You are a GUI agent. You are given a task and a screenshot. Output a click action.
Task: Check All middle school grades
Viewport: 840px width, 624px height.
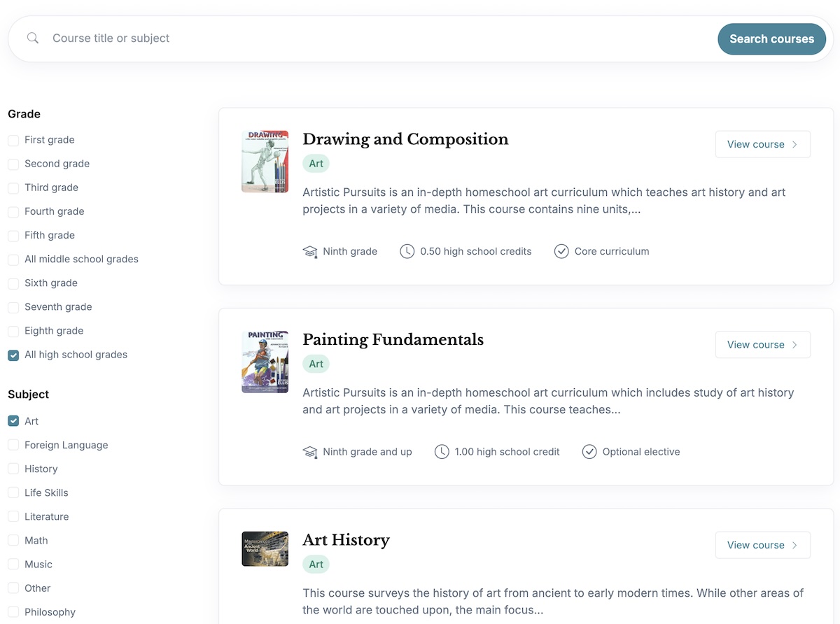pos(13,259)
